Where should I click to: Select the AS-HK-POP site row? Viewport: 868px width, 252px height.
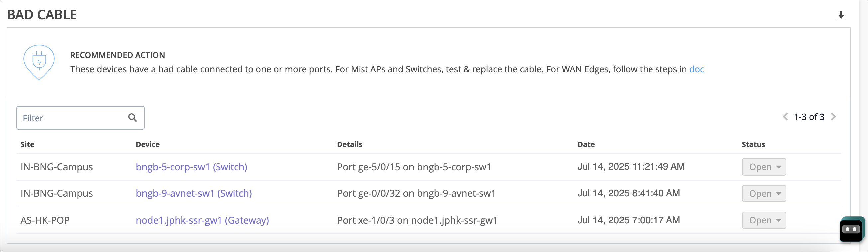pyautogui.click(x=45, y=220)
